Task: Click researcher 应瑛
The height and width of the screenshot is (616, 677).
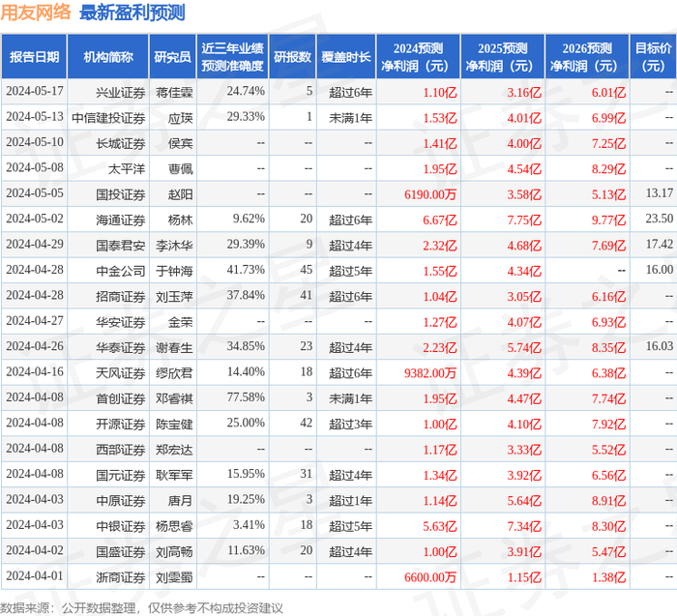Action: [x=181, y=118]
